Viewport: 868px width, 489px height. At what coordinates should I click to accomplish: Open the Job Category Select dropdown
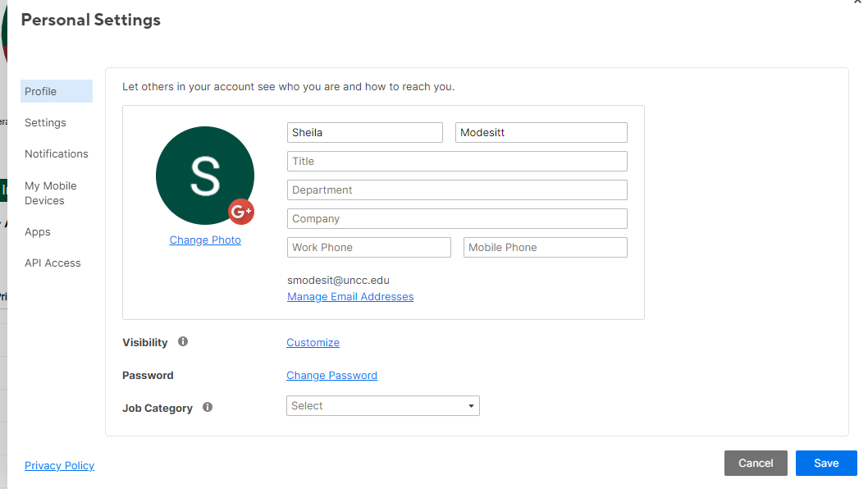click(382, 406)
